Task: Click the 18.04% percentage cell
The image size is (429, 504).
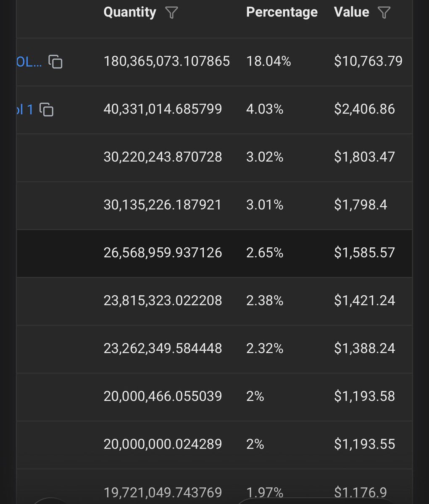Action: click(x=268, y=61)
